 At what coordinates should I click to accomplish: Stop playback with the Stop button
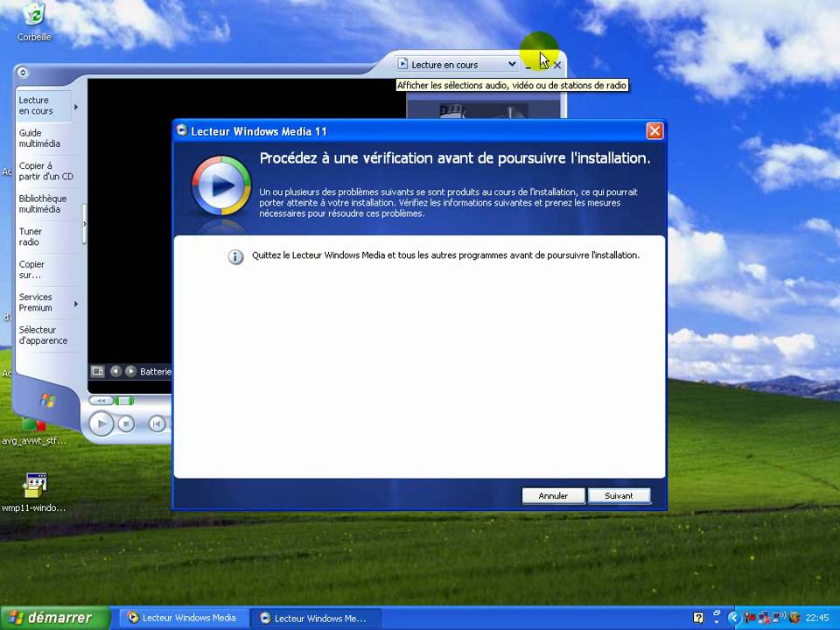126,424
